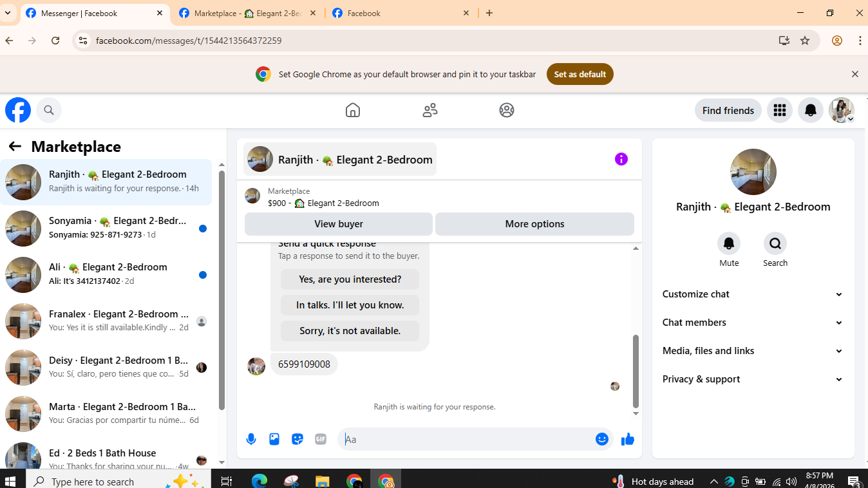Image resolution: width=868 pixels, height=488 pixels.
Task: Open the Ed 2 Beds 1 Bath conversation
Action: pyautogui.click(x=106, y=455)
